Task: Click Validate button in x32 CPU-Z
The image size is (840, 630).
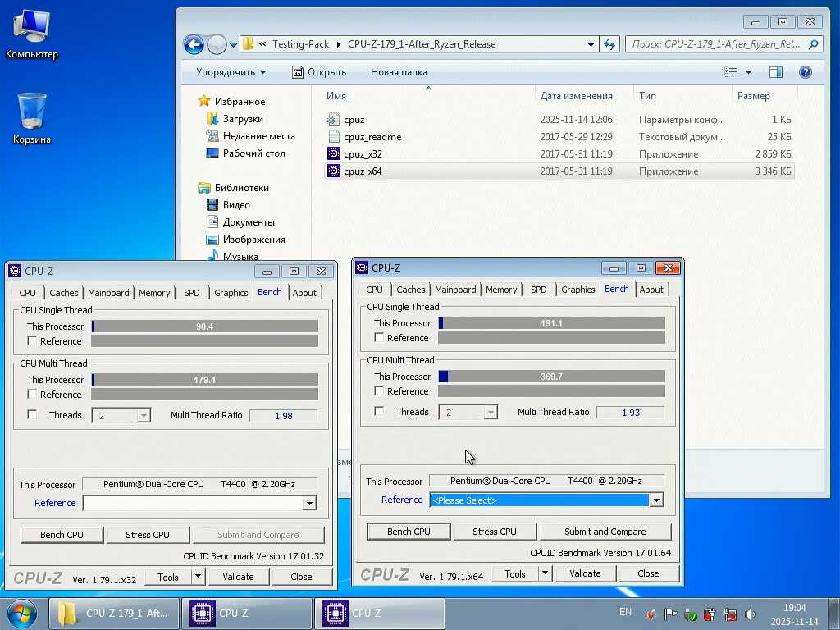Action: 238,577
